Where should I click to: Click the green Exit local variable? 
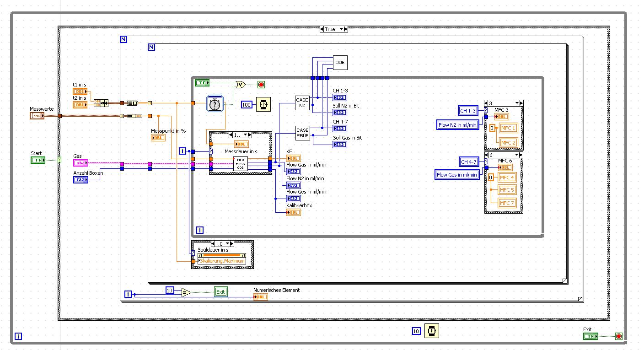pyautogui.click(x=221, y=292)
